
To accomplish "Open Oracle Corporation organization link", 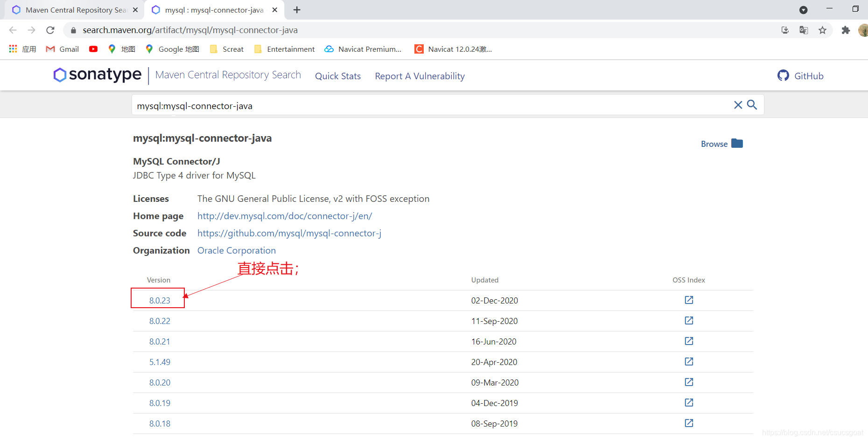I will pos(237,250).
